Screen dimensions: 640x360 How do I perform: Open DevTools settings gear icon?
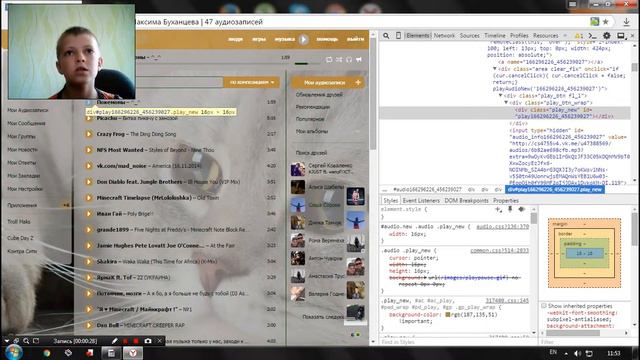pos(607,36)
